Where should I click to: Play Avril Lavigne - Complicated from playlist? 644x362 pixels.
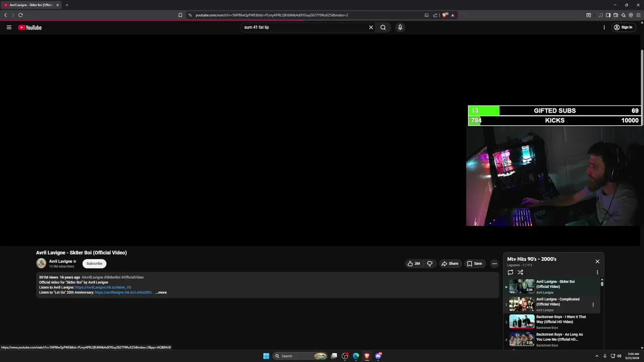551,304
